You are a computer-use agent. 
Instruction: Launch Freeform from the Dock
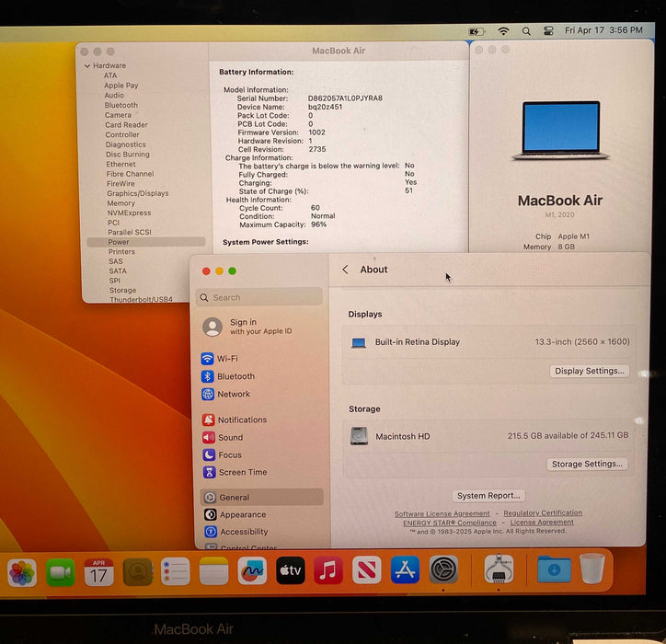tap(252, 571)
